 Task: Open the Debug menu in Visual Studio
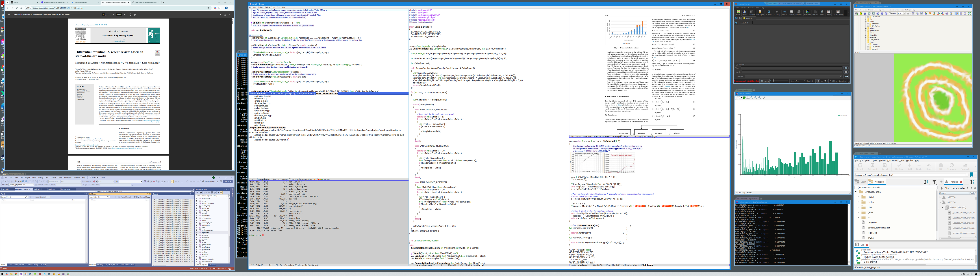(x=41, y=178)
